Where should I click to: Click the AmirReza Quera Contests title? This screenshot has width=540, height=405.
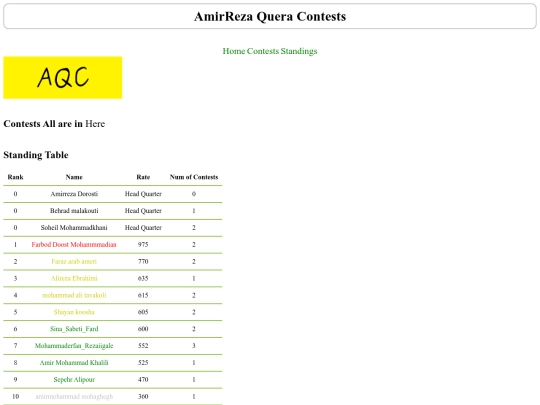click(x=270, y=16)
